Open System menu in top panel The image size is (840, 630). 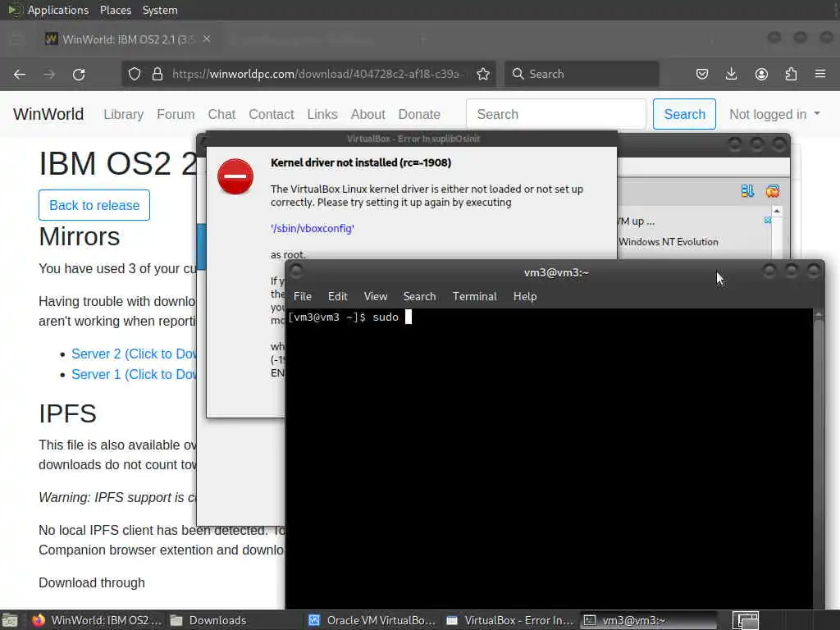160,10
